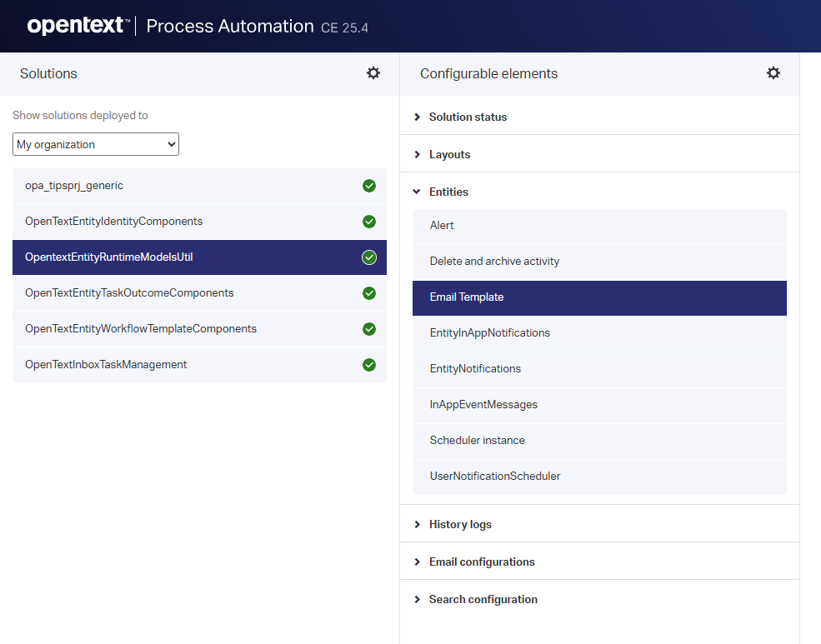The height and width of the screenshot is (644, 821).
Task: Click the opa_tipsprj_generic green status checkmark
Action: (x=369, y=186)
